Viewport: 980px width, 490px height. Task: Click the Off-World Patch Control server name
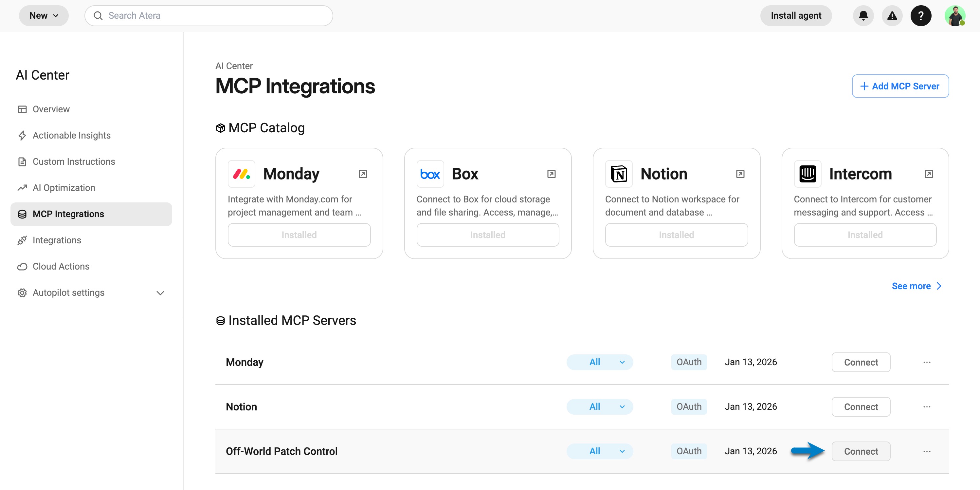281,451
